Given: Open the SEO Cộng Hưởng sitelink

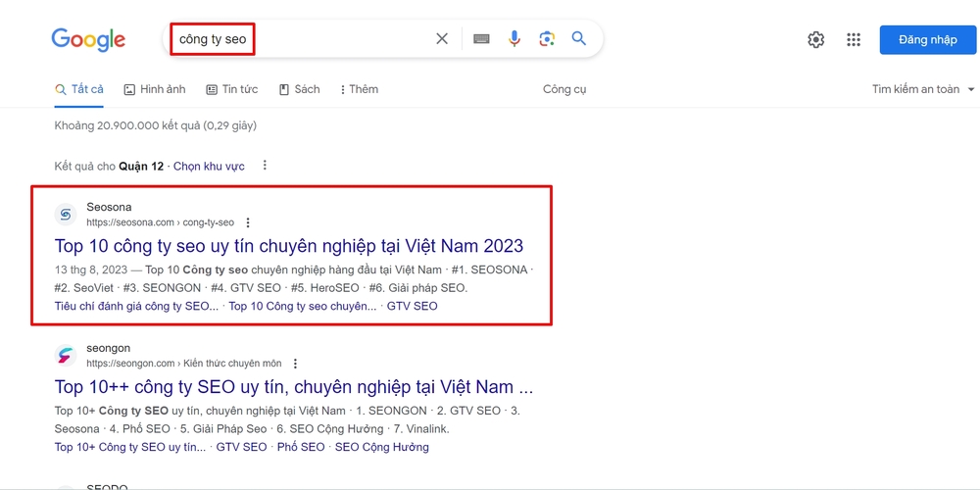Looking at the screenshot, I should point(382,447).
